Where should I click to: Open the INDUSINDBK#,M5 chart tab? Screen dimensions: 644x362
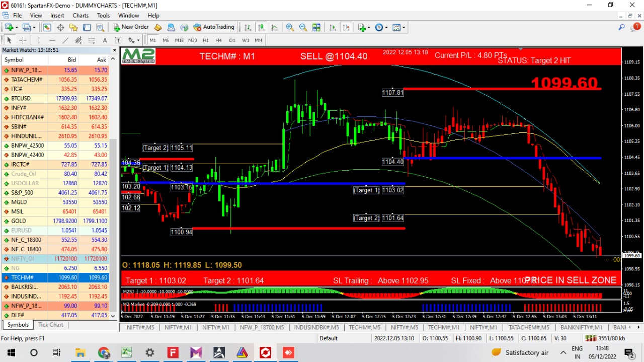[316, 327]
